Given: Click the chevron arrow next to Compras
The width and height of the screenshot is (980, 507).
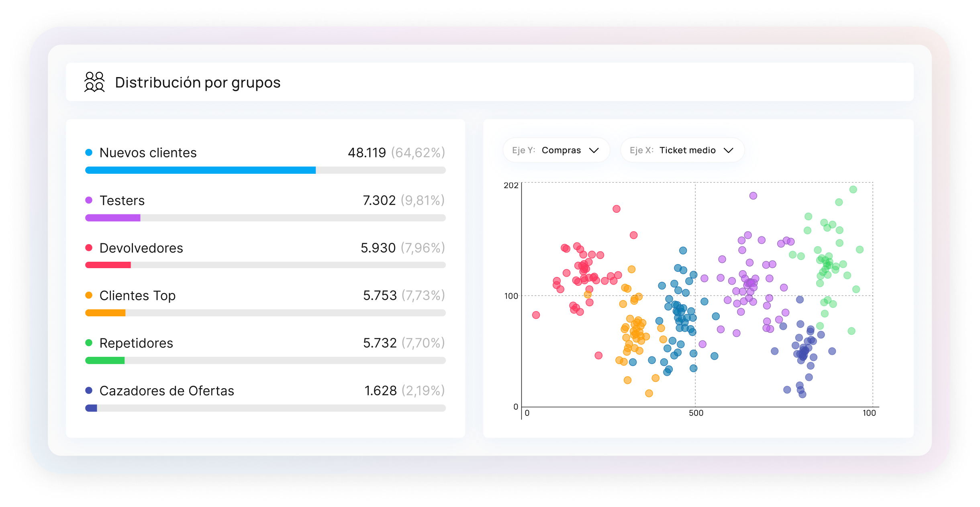Looking at the screenshot, I should (x=594, y=151).
